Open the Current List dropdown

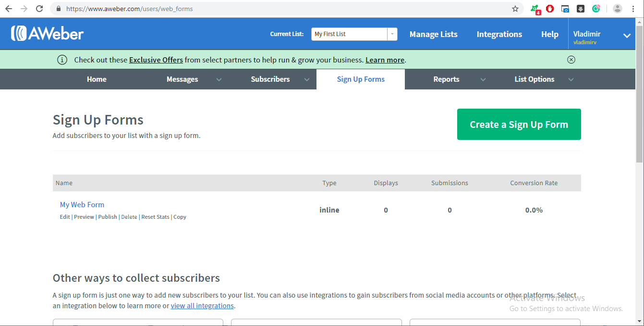[392, 34]
